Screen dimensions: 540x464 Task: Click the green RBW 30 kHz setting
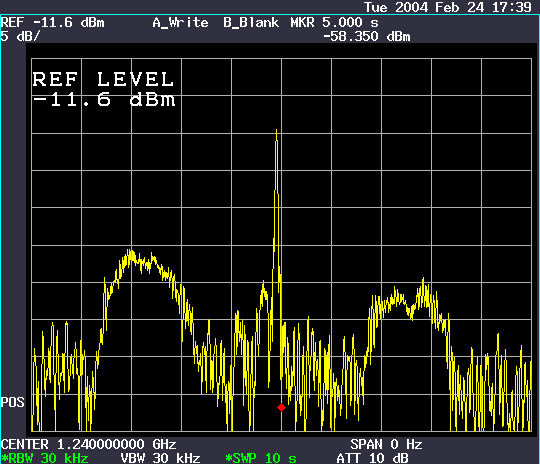(45, 458)
